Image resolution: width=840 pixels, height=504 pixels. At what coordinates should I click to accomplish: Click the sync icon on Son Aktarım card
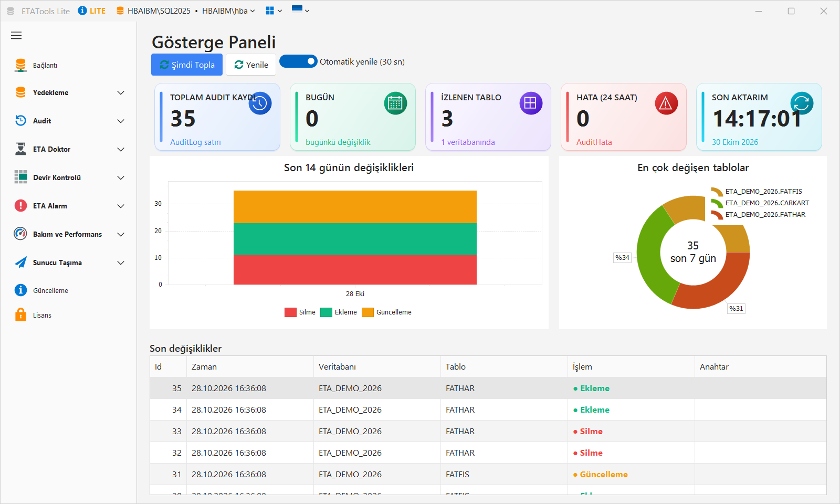(802, 103)
